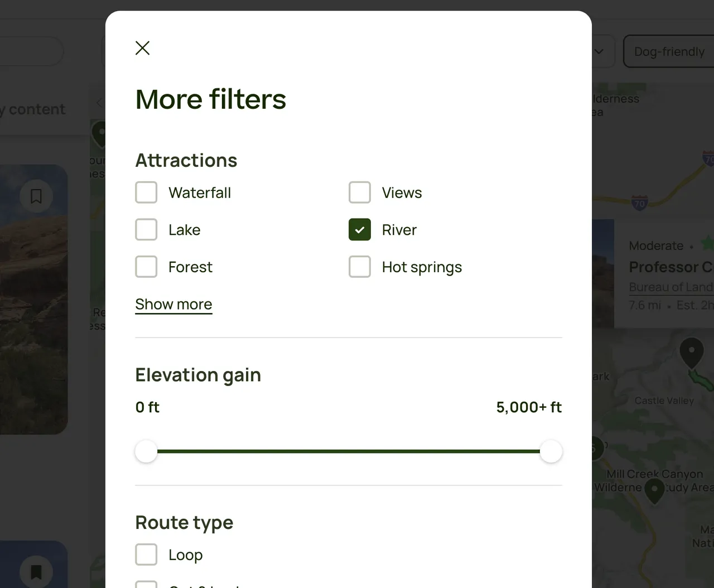Bookmark the top trail card photo

tap(36, 196)
